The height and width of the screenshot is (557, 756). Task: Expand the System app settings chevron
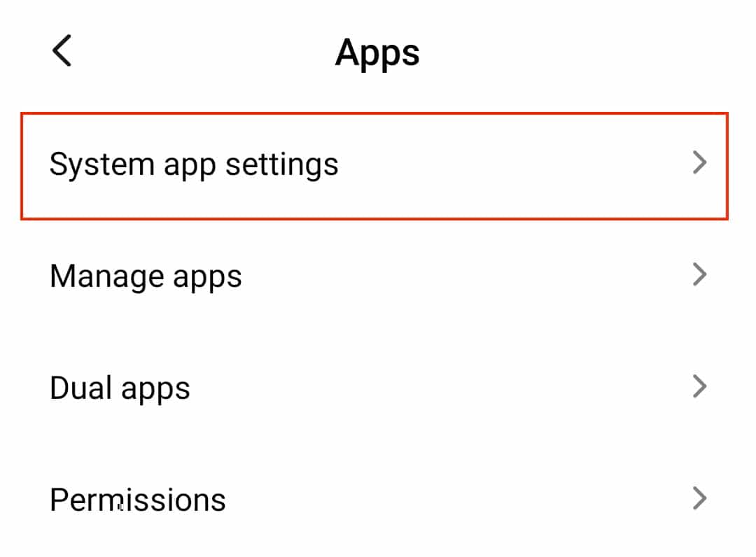pyautogui.click(x=699, y=162)
